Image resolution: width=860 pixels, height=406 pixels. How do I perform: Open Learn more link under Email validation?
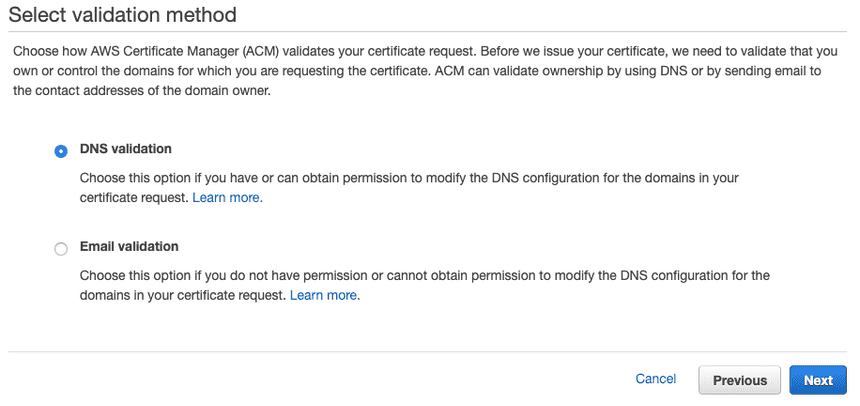[325, 295]
